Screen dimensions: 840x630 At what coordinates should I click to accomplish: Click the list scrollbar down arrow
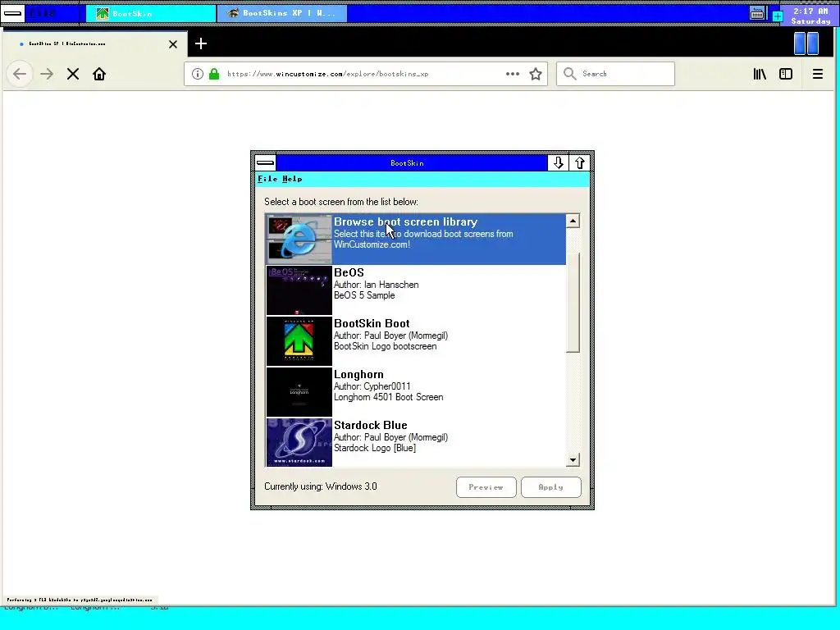[x=573, y=459]
